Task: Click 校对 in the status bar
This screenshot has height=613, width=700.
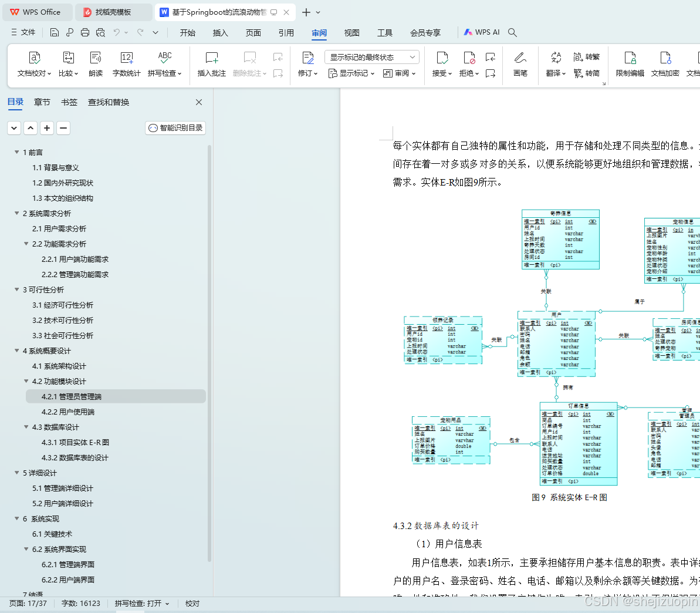Action: [192, 603]
